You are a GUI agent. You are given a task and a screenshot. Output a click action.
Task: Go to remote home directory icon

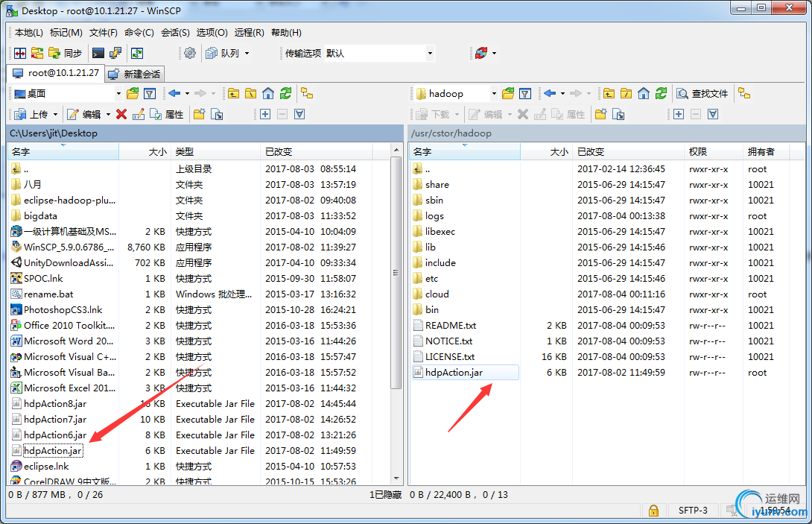tap(644, 93)
